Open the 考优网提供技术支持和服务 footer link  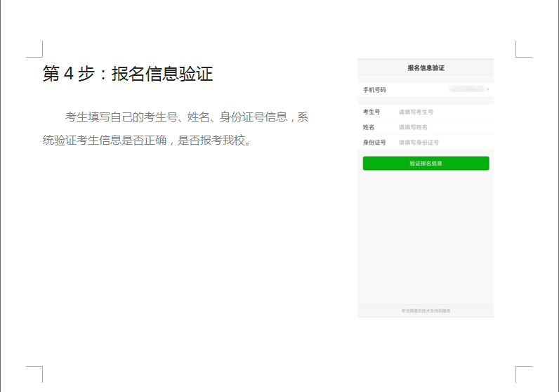[x=426, y=311]
